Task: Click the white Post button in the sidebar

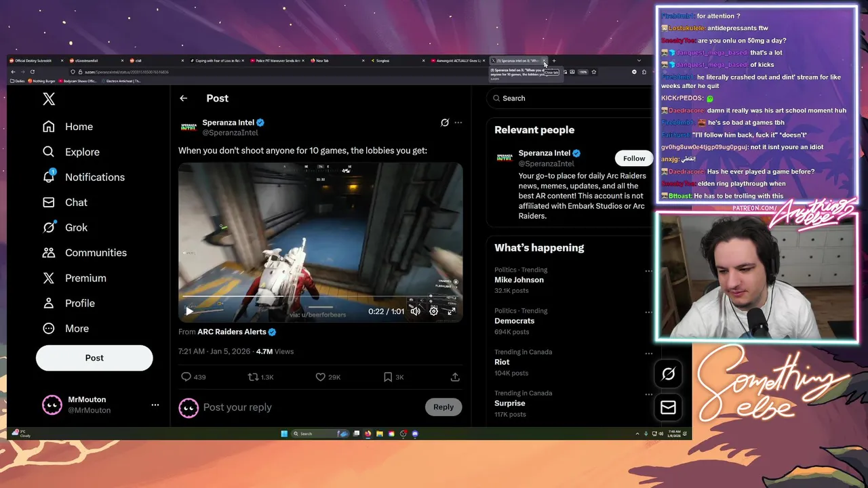Action: (94, 358)
